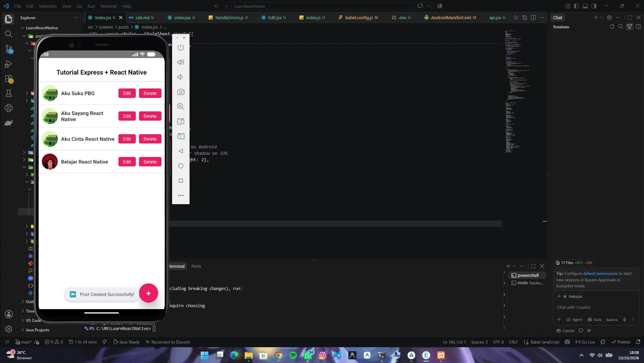Open Source Control view with 17 changes
Screen dimensions: 644x363
coord(9,49)
